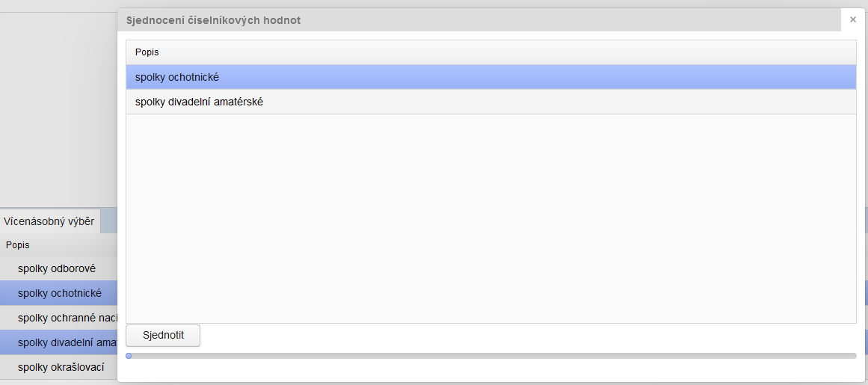Click the empty tab strip beside Vícenásobný výběr
868x385 pixels.
pyautogui.click(x=109, y=221)
